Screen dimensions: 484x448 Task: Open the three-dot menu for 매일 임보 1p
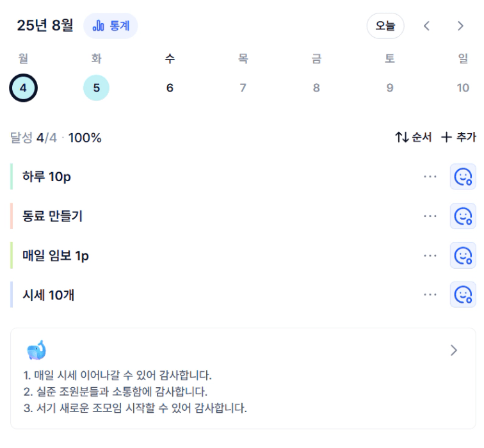[430, 255]
